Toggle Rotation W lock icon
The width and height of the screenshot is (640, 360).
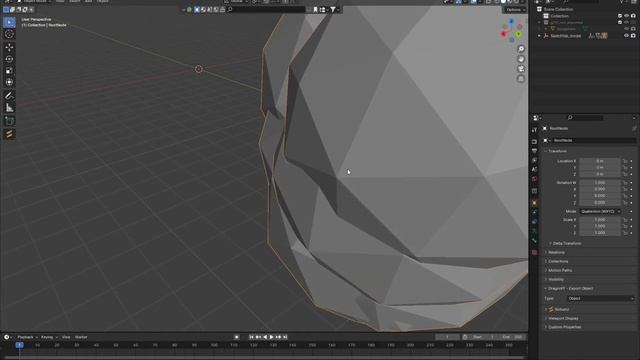click(x=625, y=183)
